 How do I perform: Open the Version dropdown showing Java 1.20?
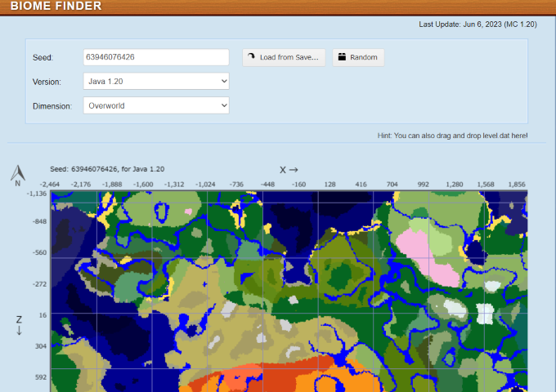coord(156,81)
